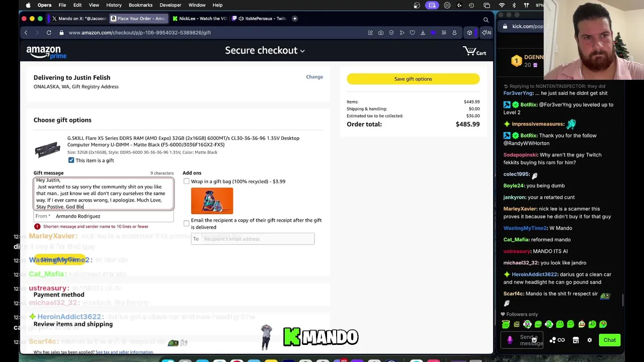Open the Opera menu in menu bar
The width and height of the screenshot is (644, 362).
click(x=44, y=5)
